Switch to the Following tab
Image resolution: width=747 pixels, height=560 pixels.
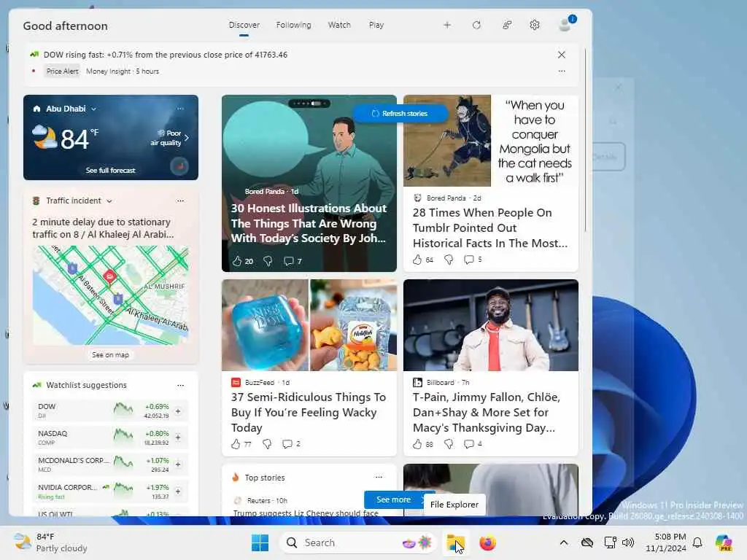coord(293,25)
